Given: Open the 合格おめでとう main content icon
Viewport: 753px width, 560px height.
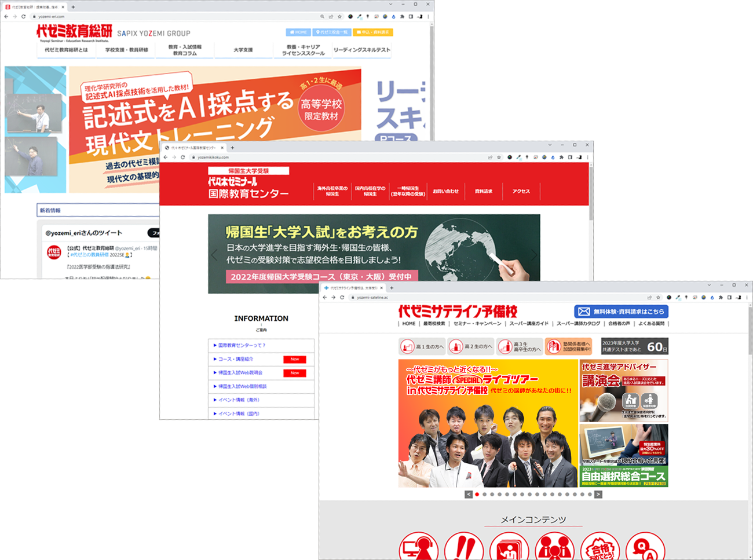Looking at the screenshot, I should 600,546.
